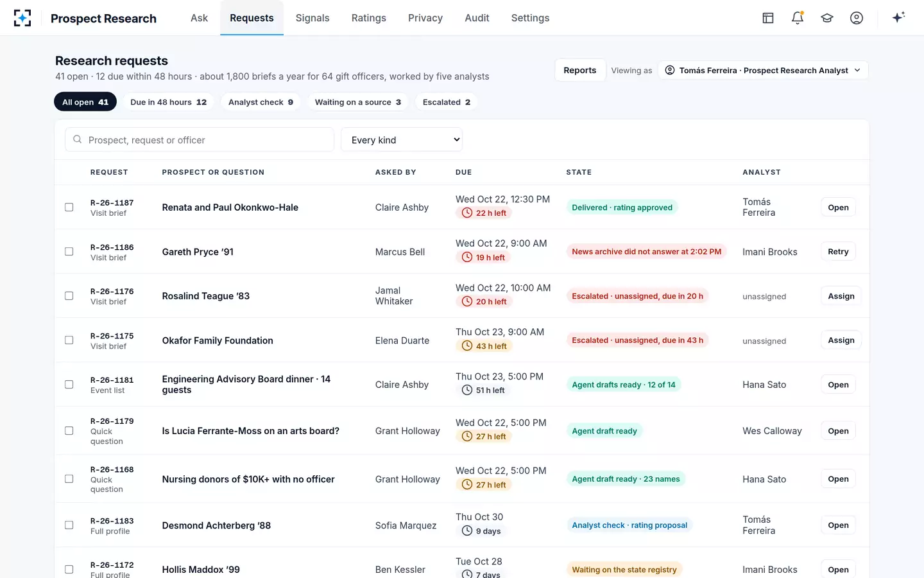Check the Lucia Ferrante-Moss question row checkbox
The height and width of the screenshot is (578, 924).
click(69, 431)
